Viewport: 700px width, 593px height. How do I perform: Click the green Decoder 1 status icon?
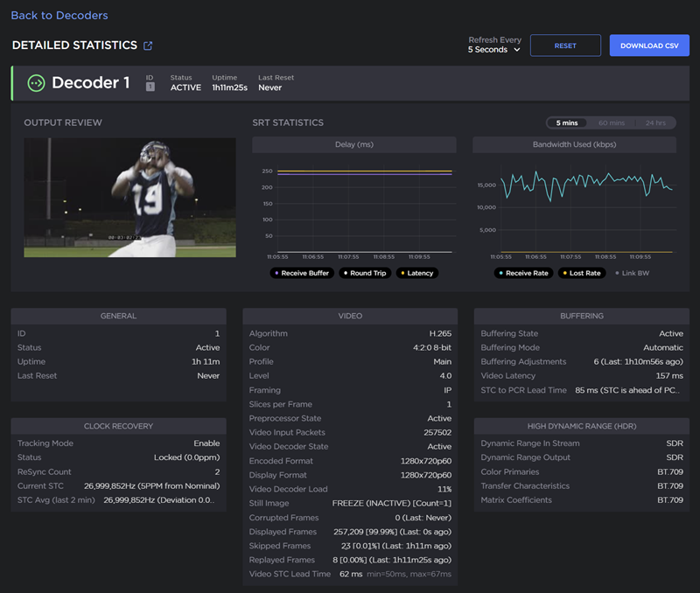(36, 83)
